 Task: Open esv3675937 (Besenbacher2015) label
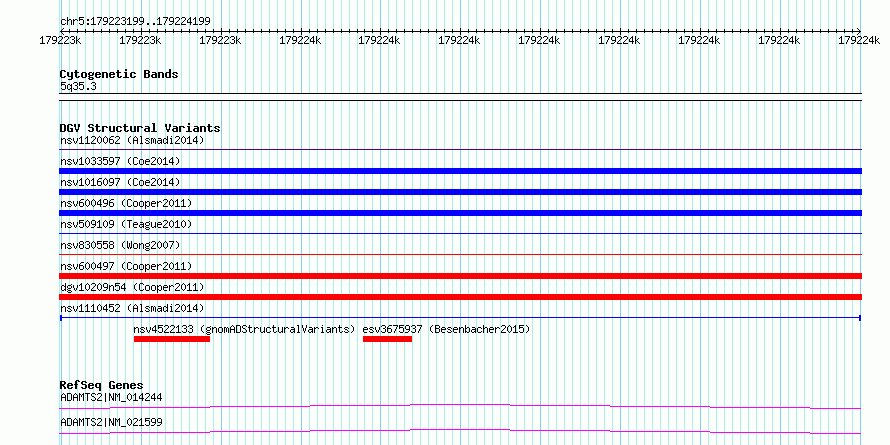[x=446, y=329]
